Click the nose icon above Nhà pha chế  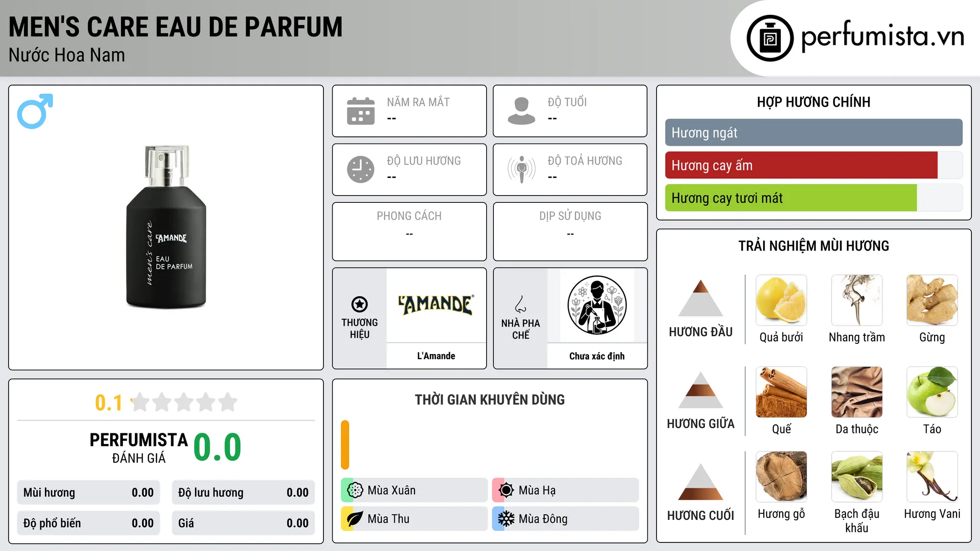coord(521,304)
